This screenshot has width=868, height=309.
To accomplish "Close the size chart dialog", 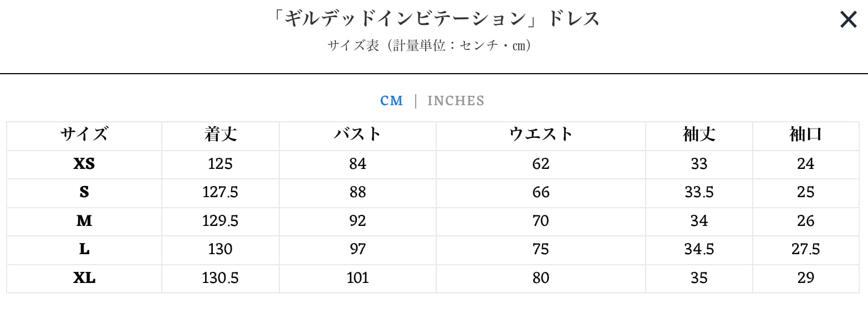I will click(848, 20).
